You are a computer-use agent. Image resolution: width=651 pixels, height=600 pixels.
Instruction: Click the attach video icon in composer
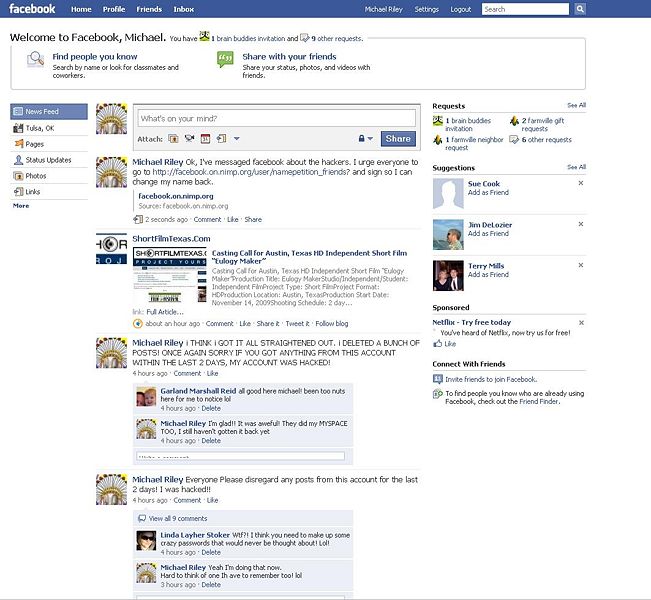point(189,139)
